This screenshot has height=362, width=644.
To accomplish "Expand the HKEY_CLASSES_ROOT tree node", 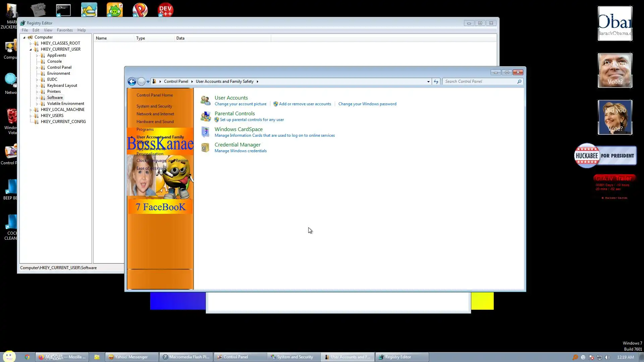I will (31, 43).
